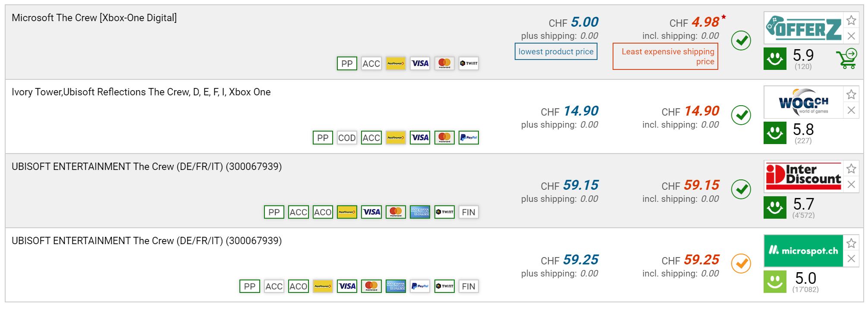The image size is (868, 311).
Task: Remove the OfferZ offer with X icon
Action: coord(851,36)
